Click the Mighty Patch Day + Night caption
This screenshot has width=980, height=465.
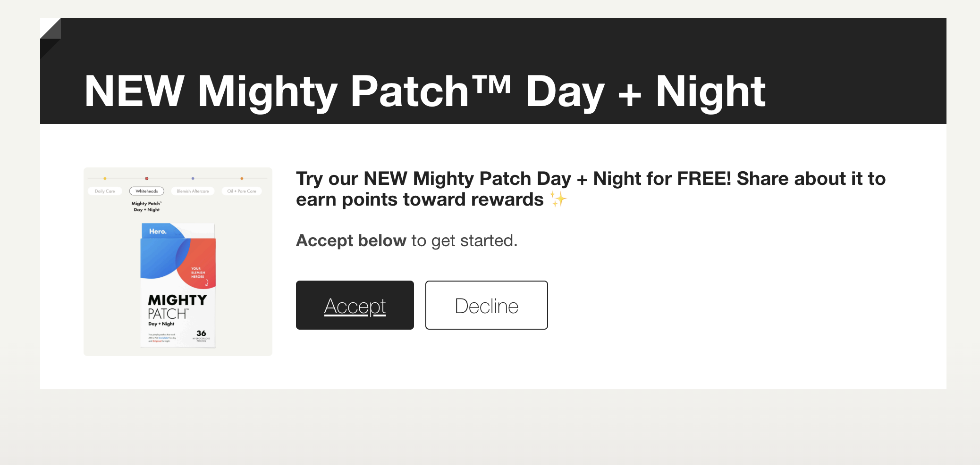(x=146, y=207)
